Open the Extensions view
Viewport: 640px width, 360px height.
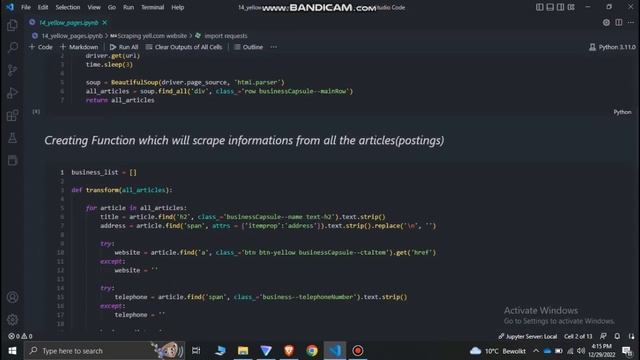pos(12,115)
